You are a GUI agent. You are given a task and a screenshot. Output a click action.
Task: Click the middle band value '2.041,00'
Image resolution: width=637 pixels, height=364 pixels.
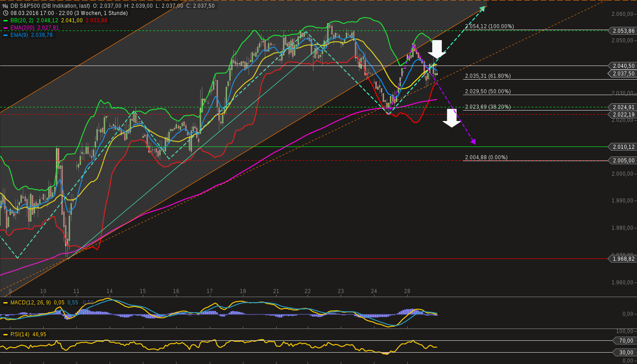(x=72, y=20)
